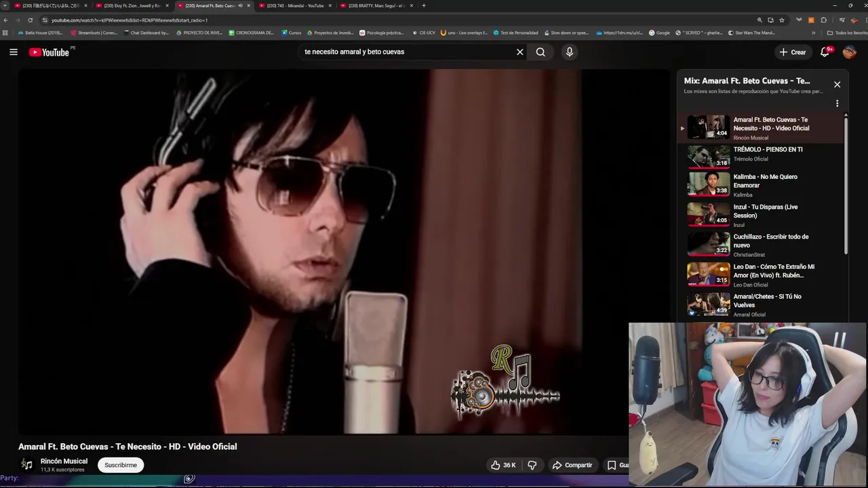The height and width of the screenshot is (488, 868).
Task: Open the uno - Live overlays bookmark
Action: [x=464, y=33]
